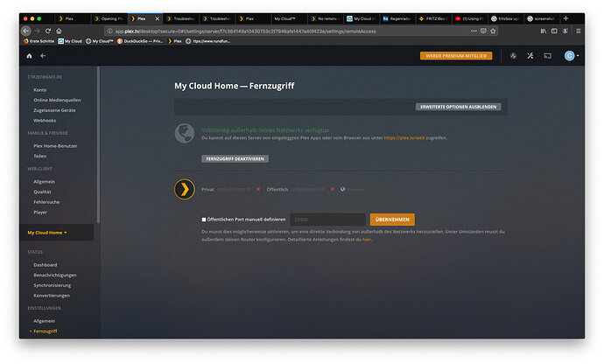Click Erweiterte Optionen ausblenden button
The image size is (604, 364).
tap(459, 107)
